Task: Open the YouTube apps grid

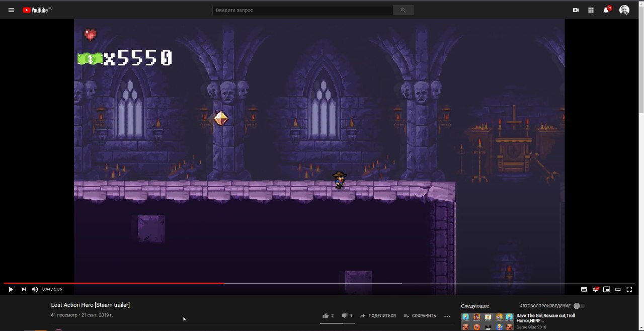Action: point(591,10)
